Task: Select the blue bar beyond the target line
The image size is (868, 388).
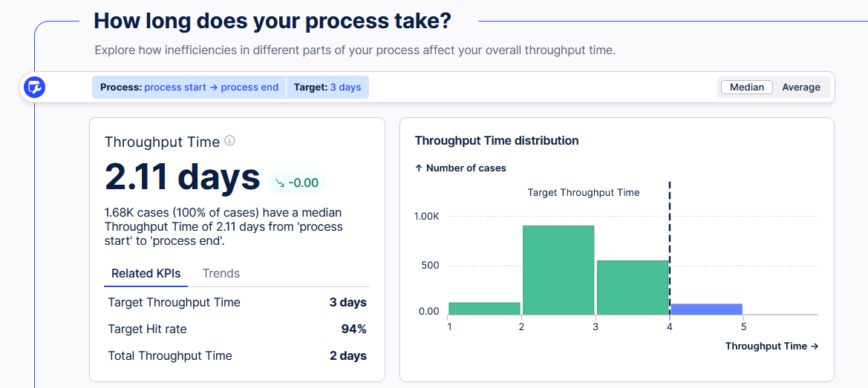Action: [706, 309]
